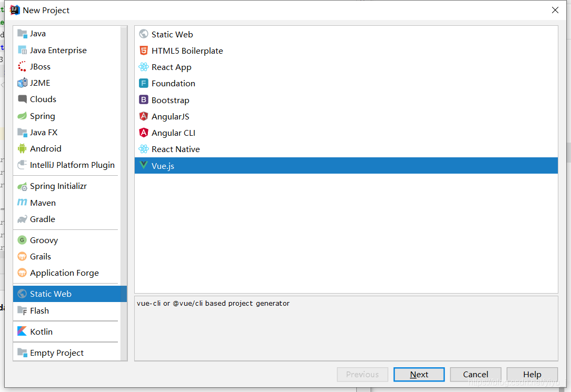Click the Application Forge icon
The height and width of the screenshot is (392, 571).
(x=22, y=273)
